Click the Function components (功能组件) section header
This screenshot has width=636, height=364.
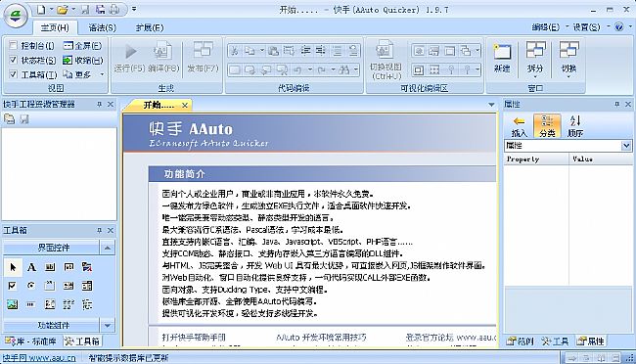[52, 325]
